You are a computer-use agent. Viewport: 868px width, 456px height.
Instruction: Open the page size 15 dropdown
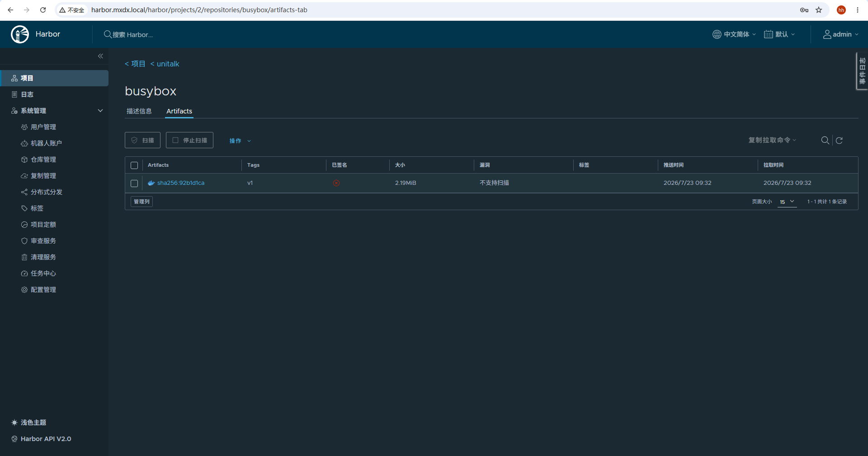(x=787, y=202)
